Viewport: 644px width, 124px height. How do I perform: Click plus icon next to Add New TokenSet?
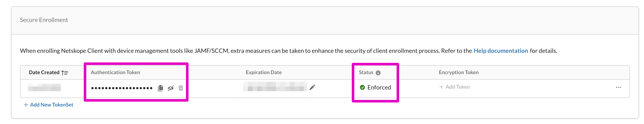[26, 105]
